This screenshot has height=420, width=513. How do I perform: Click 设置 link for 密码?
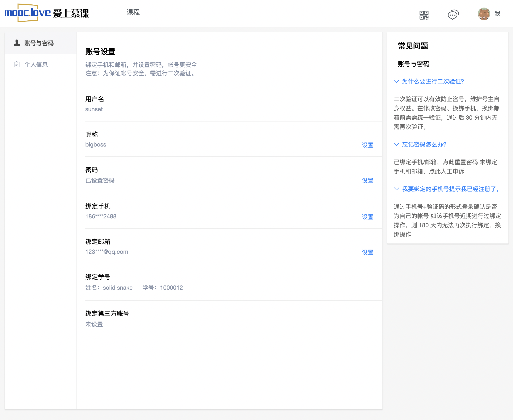point(367,180)
